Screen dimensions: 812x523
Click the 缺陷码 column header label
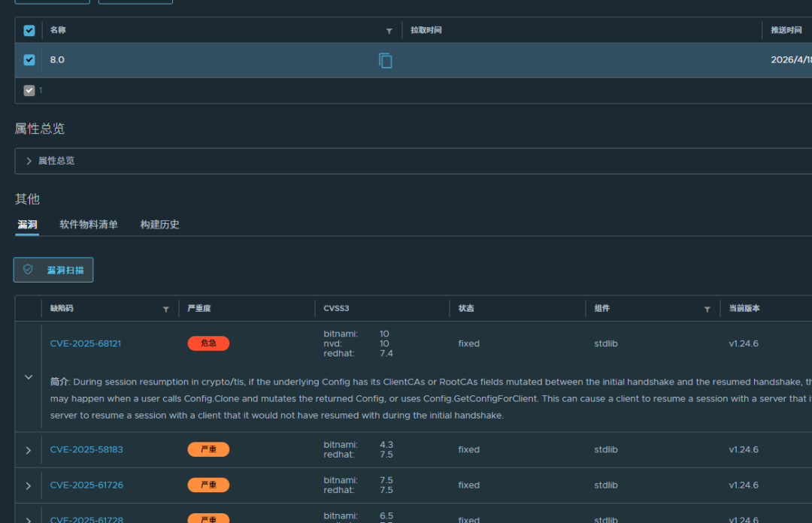(62, 309)
